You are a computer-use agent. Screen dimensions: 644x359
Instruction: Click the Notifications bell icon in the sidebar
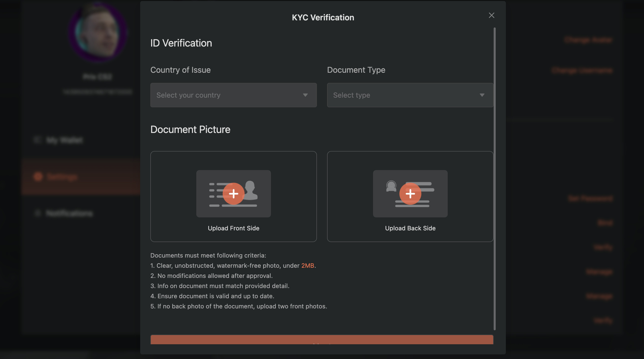[x=38, y=213]
